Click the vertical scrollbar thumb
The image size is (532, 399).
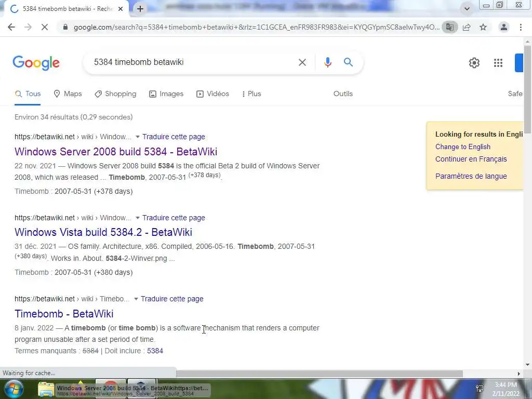[527, 88]
